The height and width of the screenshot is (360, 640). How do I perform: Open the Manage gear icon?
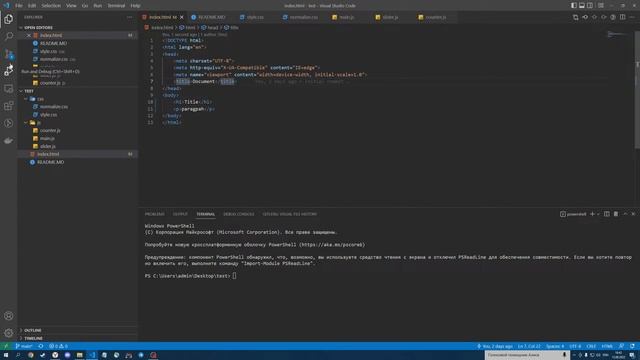coord(9,333)
